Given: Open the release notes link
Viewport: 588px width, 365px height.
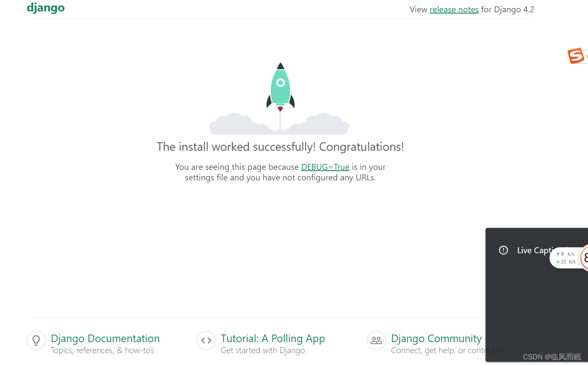Looking at the screenshot, I should click(x=454, y=9).
